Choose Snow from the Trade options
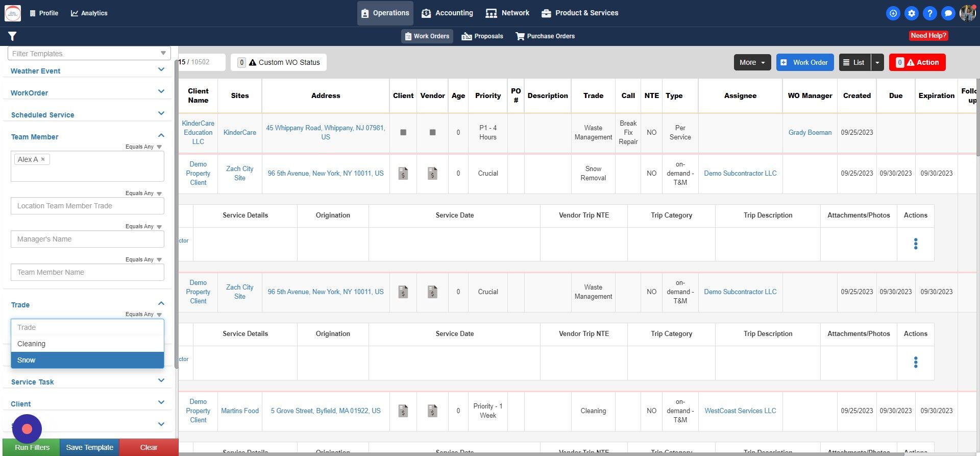Screen dimensions: 980x456 pyautogui.click(x=87, y=360)
